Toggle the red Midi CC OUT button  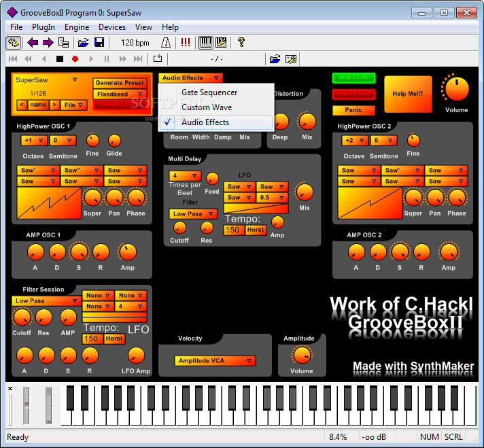(353, 94)
